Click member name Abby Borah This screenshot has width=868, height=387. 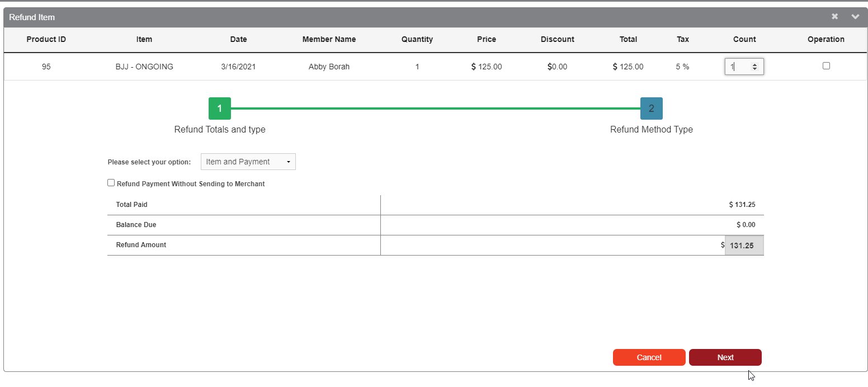click(329, 67)
